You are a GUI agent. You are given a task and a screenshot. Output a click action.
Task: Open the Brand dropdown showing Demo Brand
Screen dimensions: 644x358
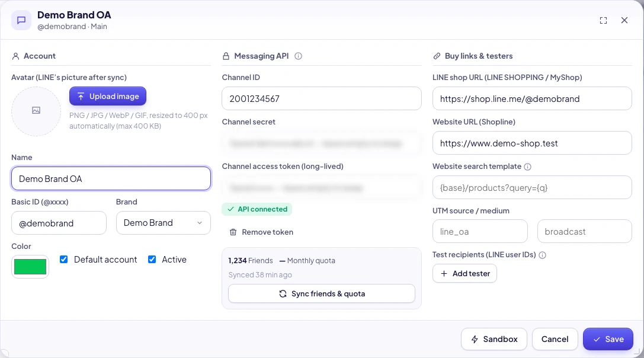[164, 223]
